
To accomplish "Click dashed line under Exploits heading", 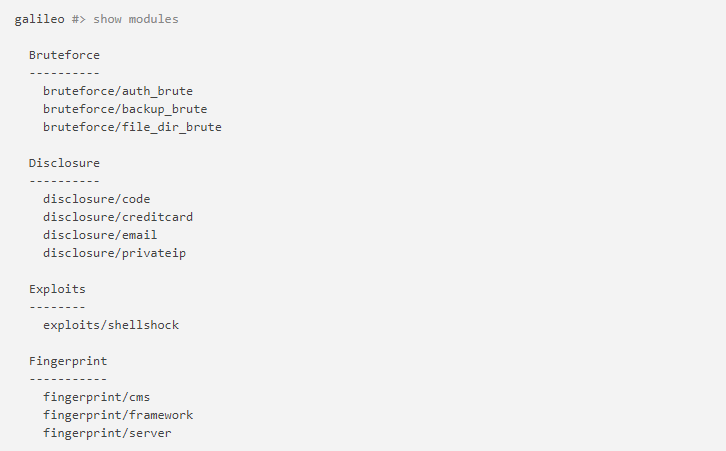I will point(57,307).
